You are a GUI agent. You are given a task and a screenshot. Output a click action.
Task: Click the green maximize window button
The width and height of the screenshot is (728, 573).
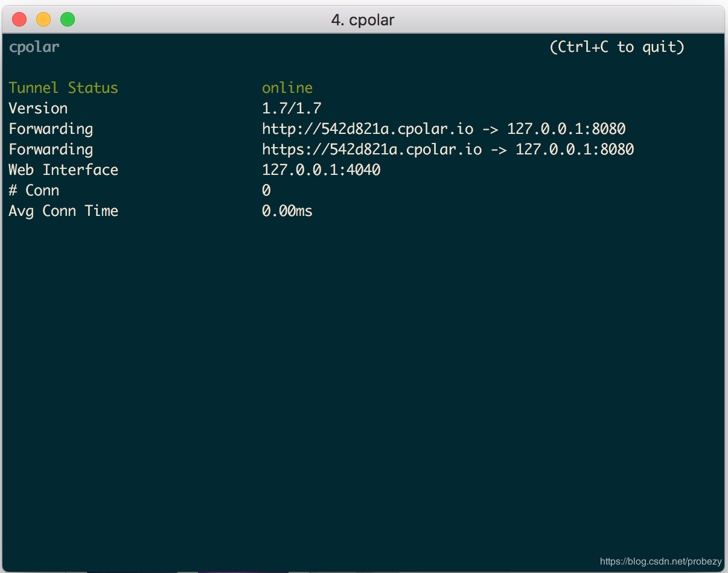tap(68, 19)
